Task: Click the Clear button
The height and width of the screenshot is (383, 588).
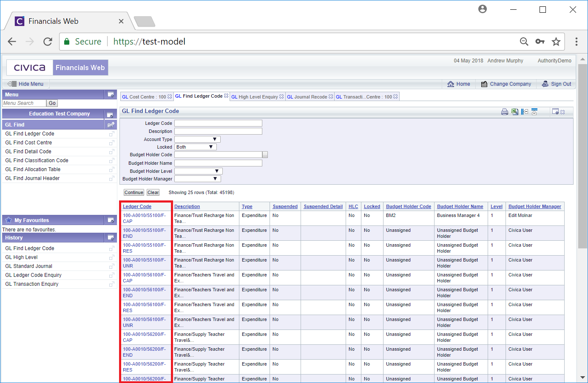Action: (x=153, y=192)
